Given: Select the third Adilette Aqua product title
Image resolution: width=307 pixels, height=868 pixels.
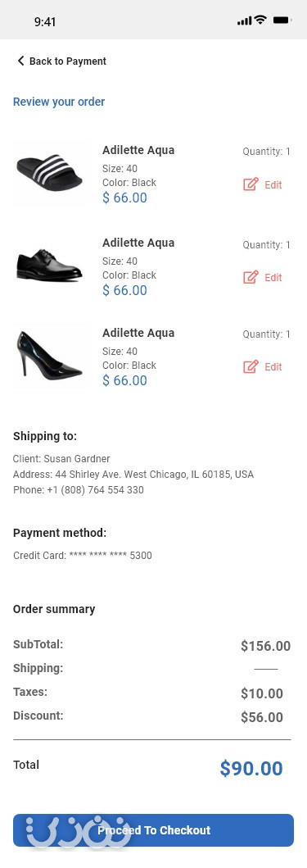Looking at the screenshot, I should [x=138, y=333].
